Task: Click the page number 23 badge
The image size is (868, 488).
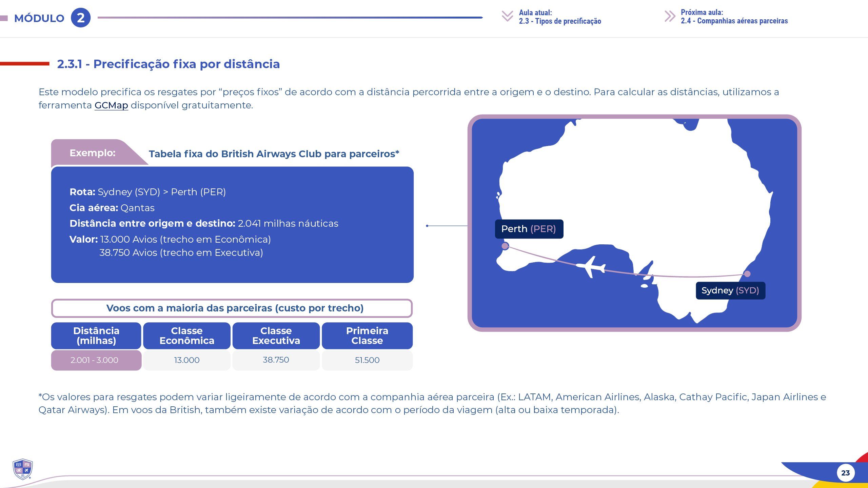Action: coord(845,473)
